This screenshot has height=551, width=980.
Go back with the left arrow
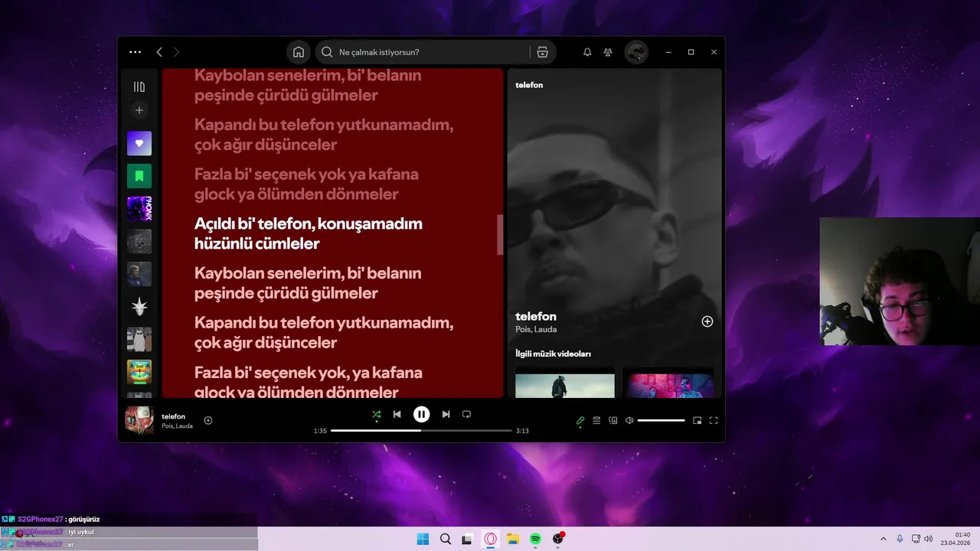coord(159,52)
